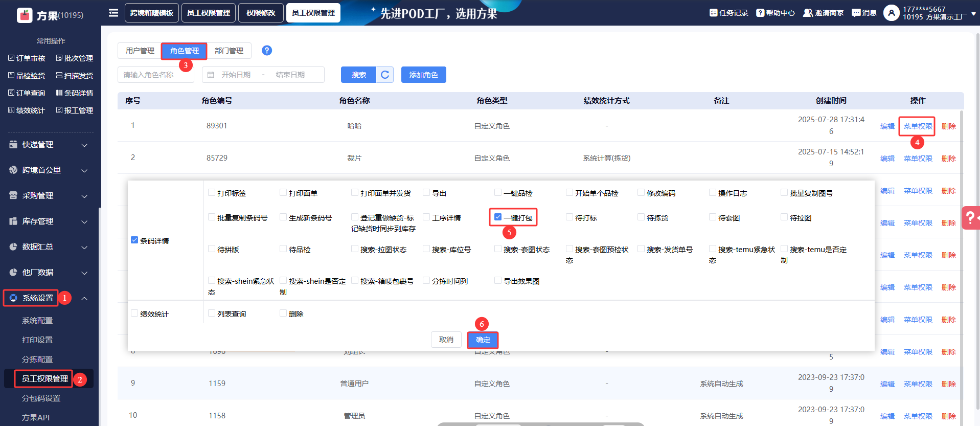Enable the 打印标签 checkbox

(x=212, y=193)
